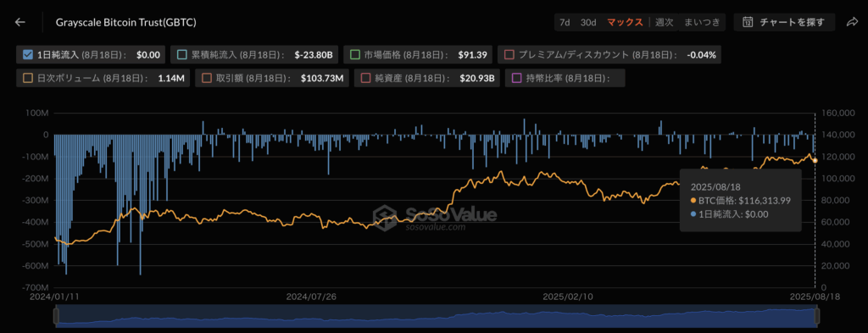Click the calendar icon in チャートを探す
The height and width of the screenshot is (333, 868).
[x=748, y=22]
